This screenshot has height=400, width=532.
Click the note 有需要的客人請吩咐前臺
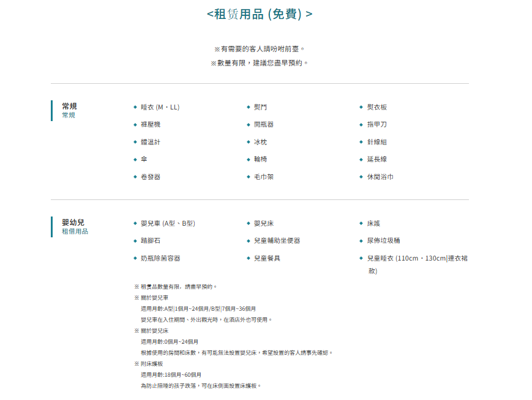260,49
